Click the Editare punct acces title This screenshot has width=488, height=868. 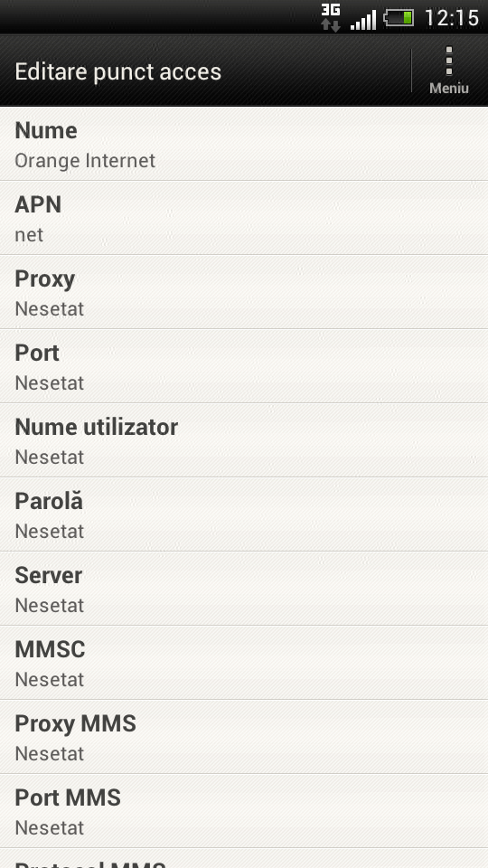pyautogui.click(x=117, y=72)
